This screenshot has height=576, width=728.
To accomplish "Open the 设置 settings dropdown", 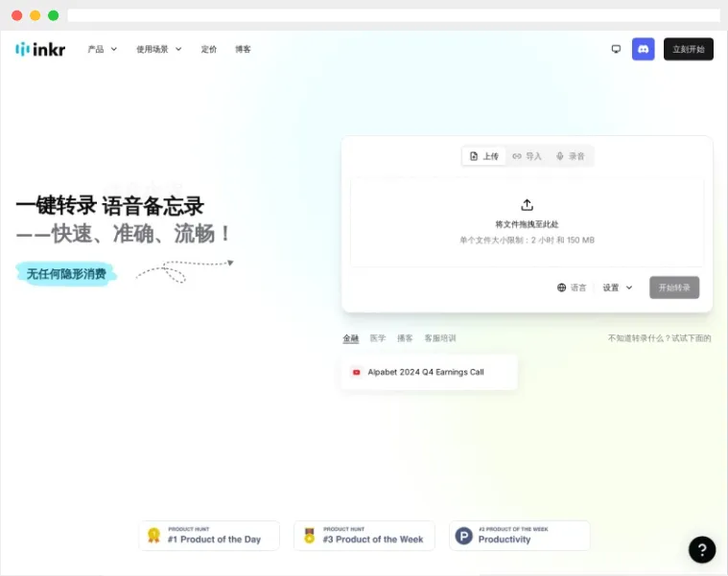I will coord(617,288).
